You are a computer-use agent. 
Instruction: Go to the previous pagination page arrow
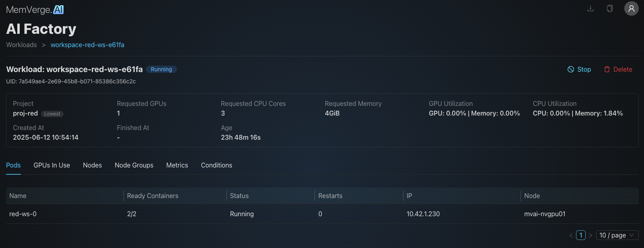571,235
